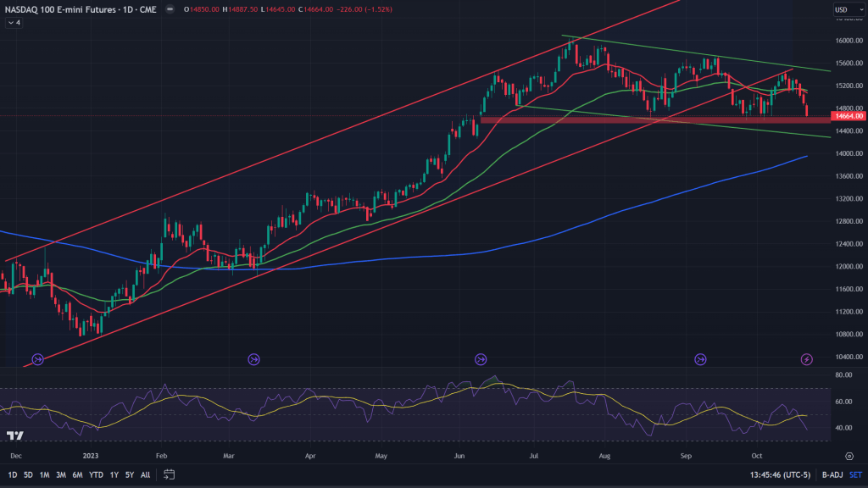The height and width of the screenshot is (488, 868).
Task: Switch to the 6M date range
Action: [76, 474]
